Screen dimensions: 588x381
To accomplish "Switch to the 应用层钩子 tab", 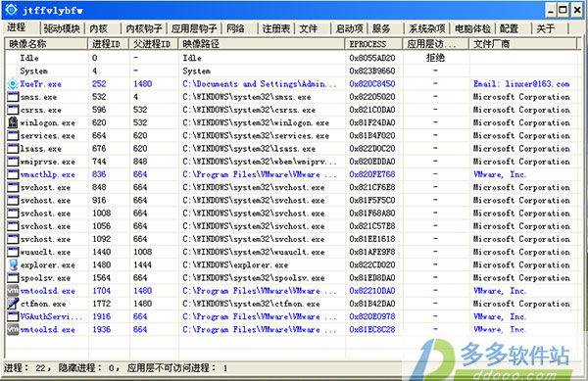I will 194,28.
